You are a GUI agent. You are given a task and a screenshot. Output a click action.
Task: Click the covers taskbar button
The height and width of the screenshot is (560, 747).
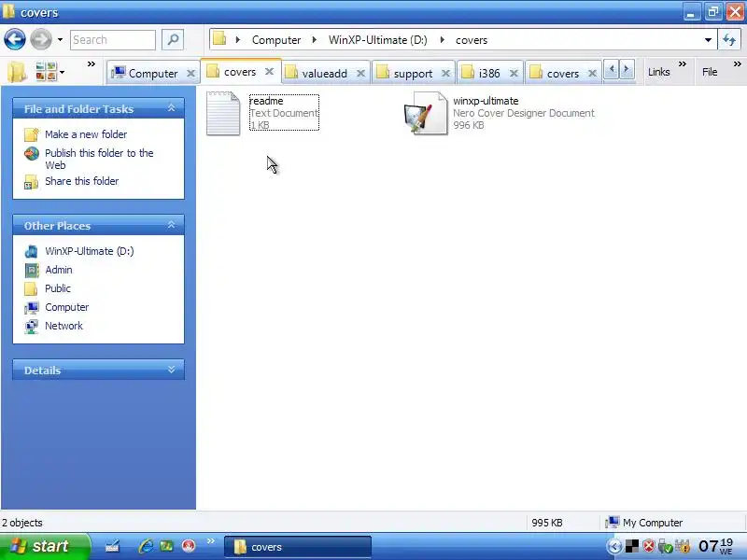[x=298, y=547]
